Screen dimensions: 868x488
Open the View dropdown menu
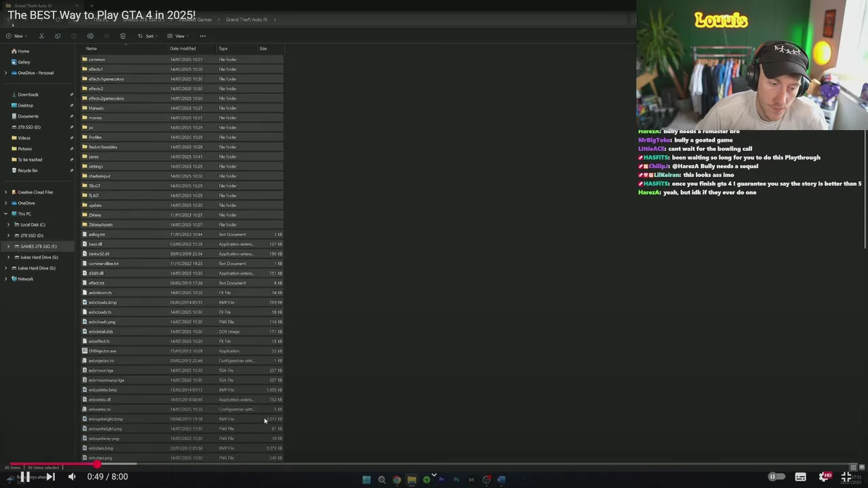point(178,36)
